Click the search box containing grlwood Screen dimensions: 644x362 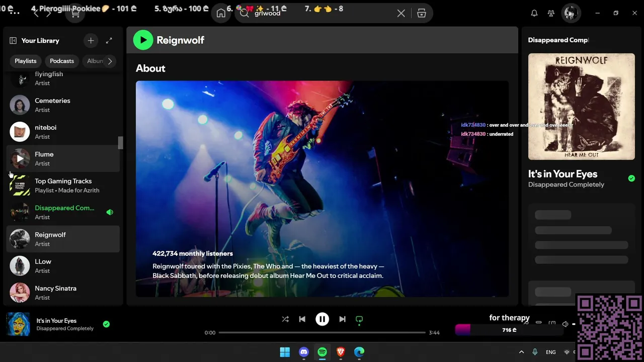click(322, 13)
